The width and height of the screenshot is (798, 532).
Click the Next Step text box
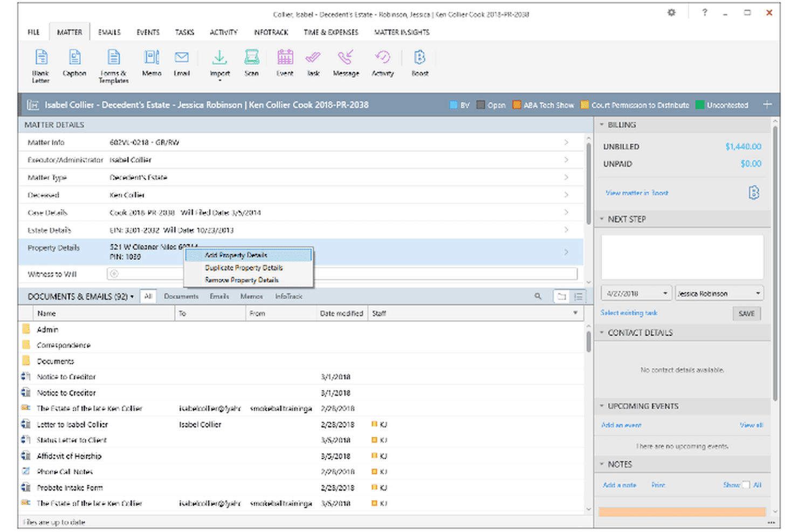(682, 257)
